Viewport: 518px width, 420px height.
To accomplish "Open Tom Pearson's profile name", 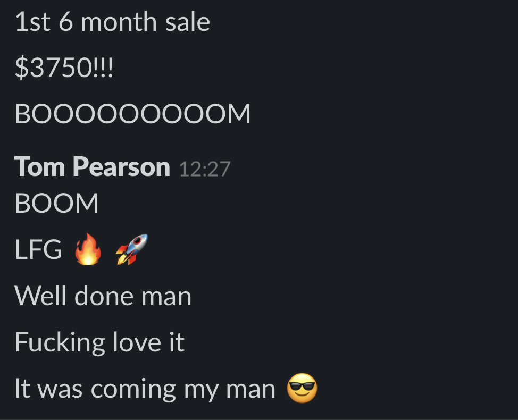I will click(92, 167).
